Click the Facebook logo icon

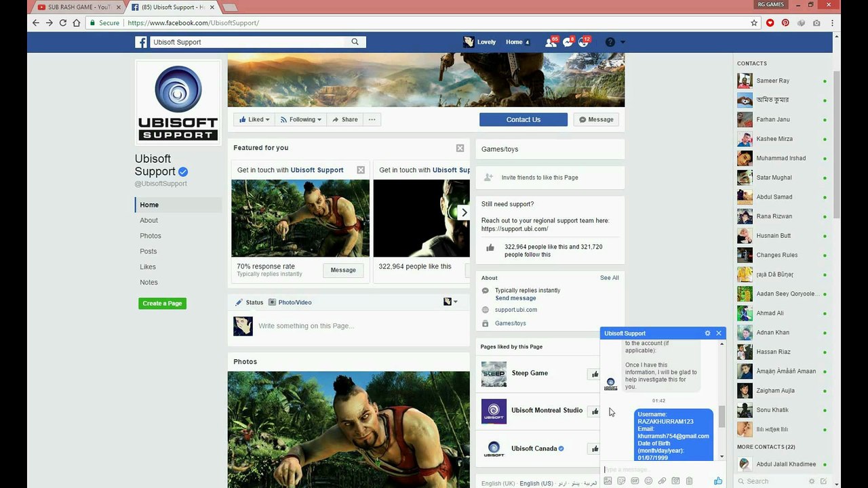141,42
